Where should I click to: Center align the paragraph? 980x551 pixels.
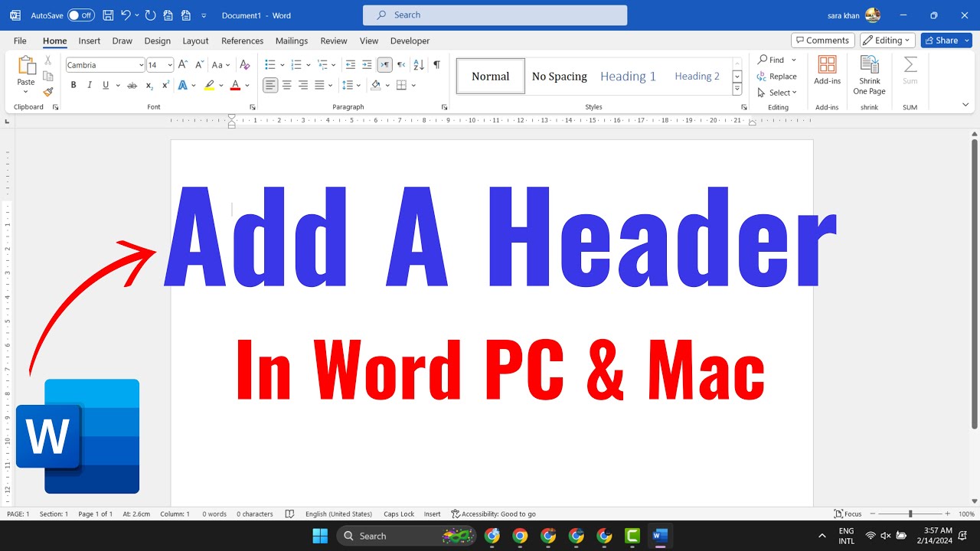tap(286, 85)
